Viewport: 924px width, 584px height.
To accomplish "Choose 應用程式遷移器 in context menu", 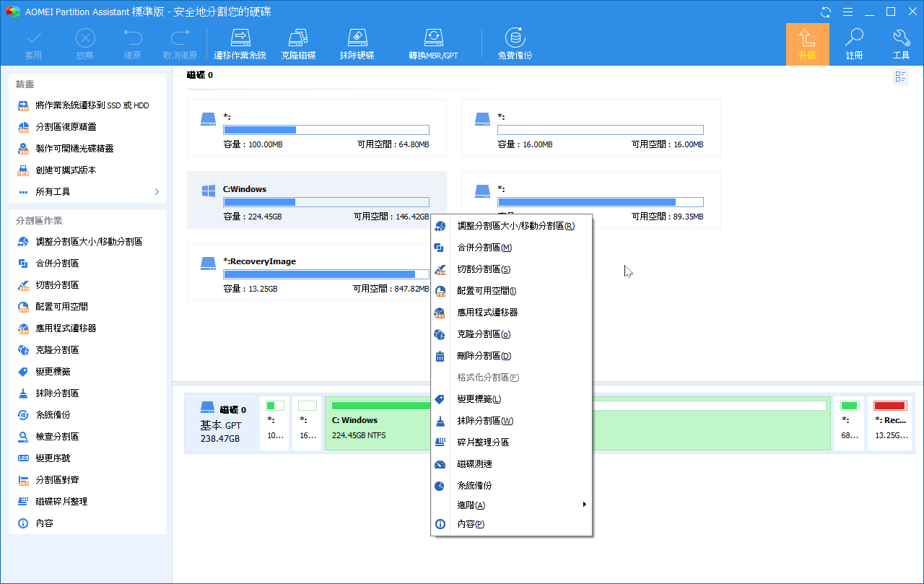I will [511, 313].
